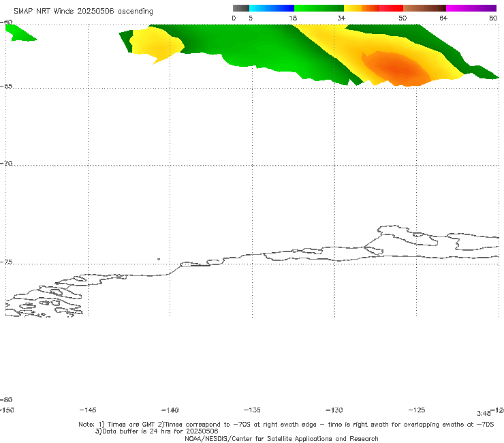Click the 'NOAA/NESDIS/Center for Satellite Applications and Research' credit
The height and width of the screenshot is (443, 504).
pos(281,438)
